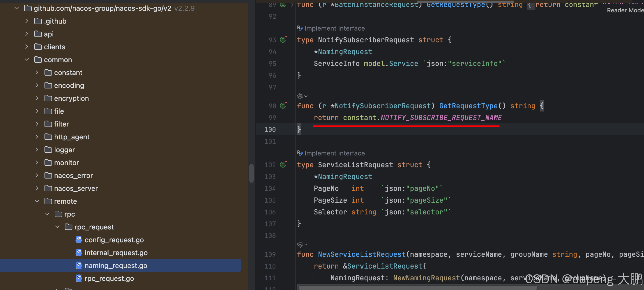Click Implement interface hint above NotifySubscriberRequest
The height and width of the screenshot is (290, 644).
[x=334, y=28]
